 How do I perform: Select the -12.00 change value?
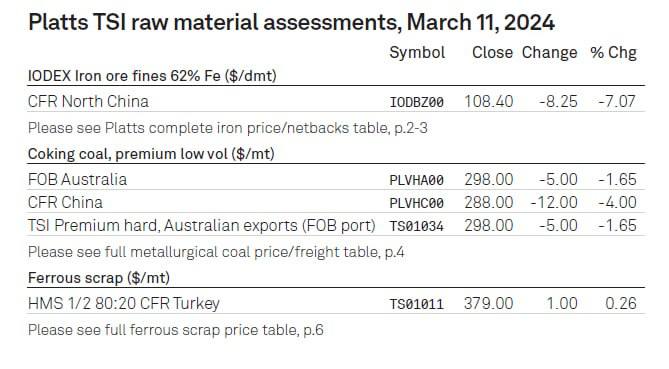point(554,202)
